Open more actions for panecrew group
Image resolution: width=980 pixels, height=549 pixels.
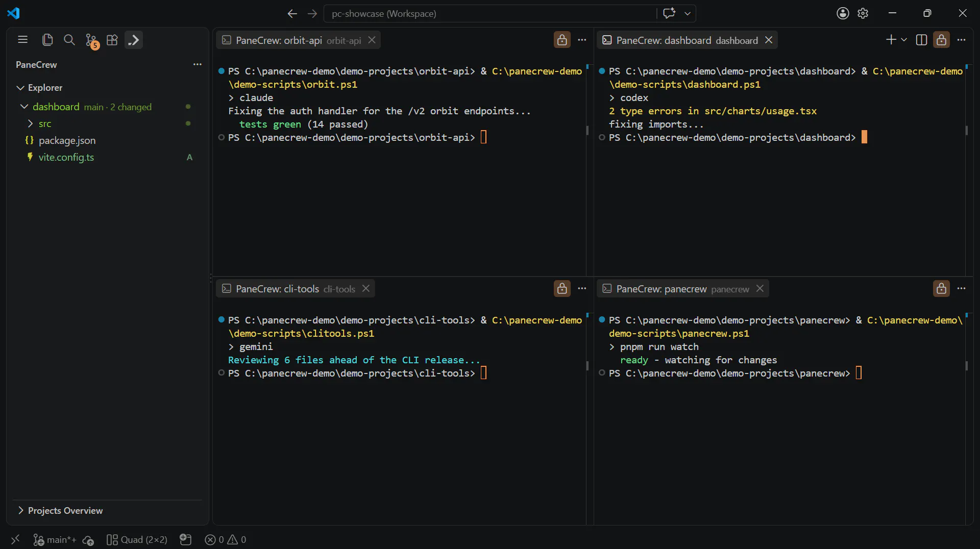coord(962,288)
